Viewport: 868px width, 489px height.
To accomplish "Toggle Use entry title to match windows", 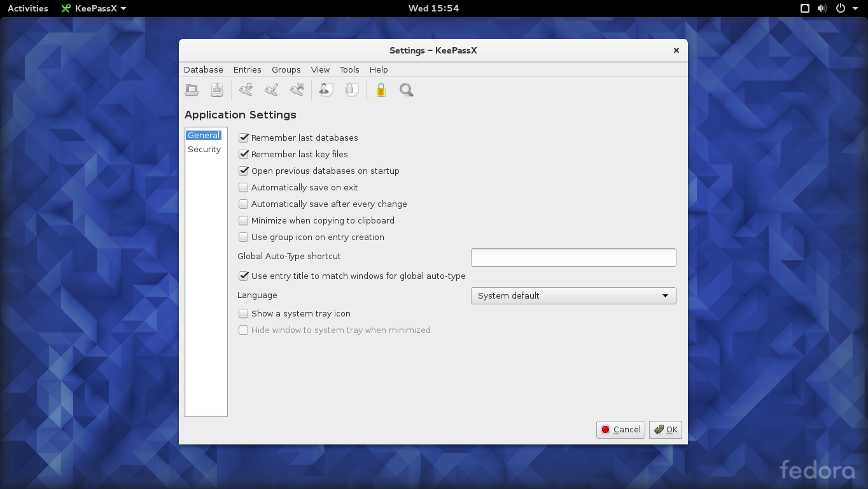I will [243, 276].
